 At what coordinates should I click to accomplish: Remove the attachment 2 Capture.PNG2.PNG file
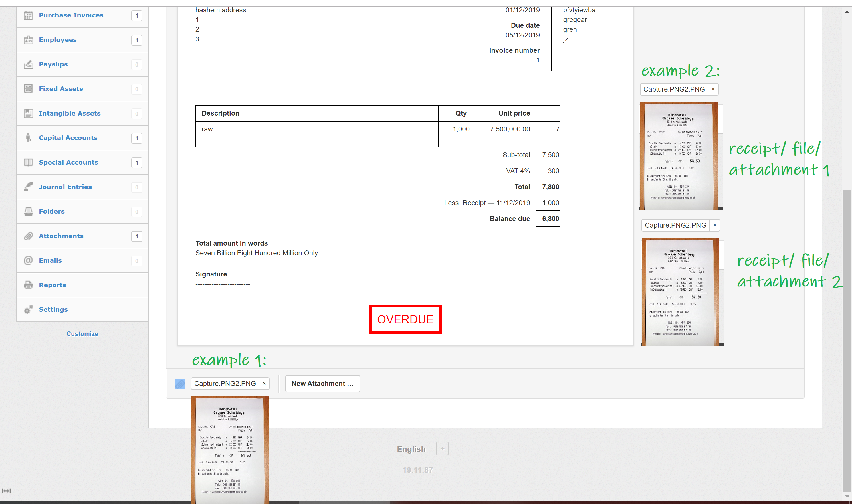click(x=714, y=225)
